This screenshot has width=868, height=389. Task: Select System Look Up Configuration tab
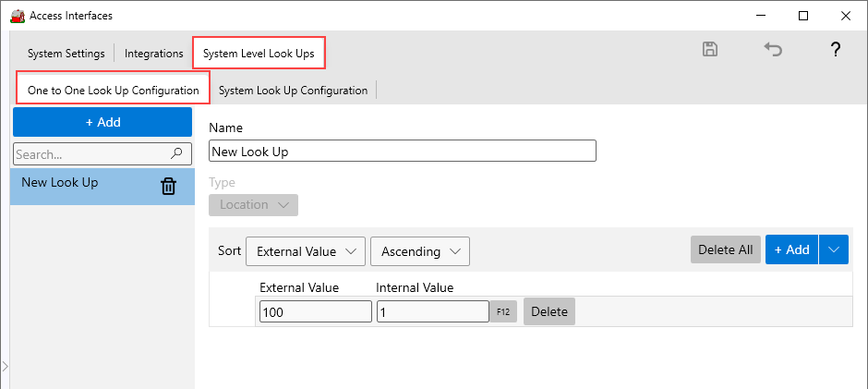[293, 91]
